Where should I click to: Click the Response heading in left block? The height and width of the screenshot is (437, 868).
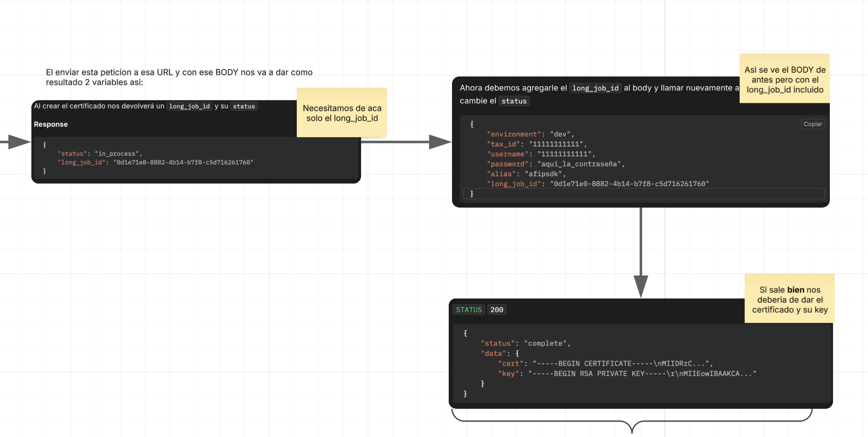(x=51, y=124)
